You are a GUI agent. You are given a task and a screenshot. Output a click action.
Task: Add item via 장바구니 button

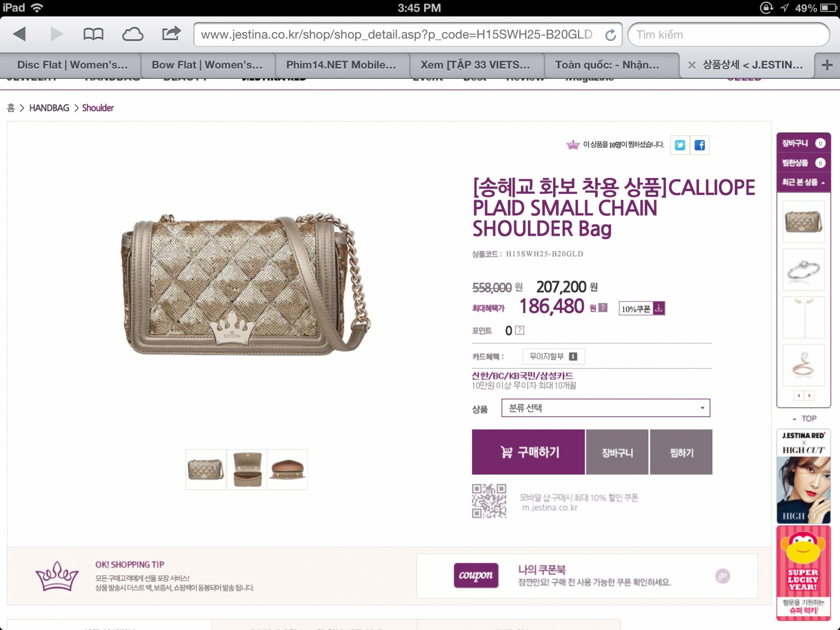[617, 452]
